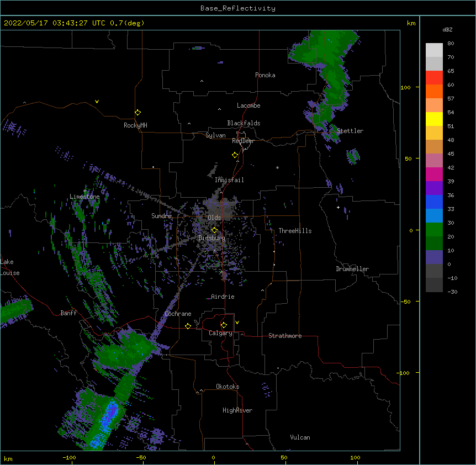Pick the slate purple 0-10 dBZ legend swatch
476x465 pixels.
(434, 257)
